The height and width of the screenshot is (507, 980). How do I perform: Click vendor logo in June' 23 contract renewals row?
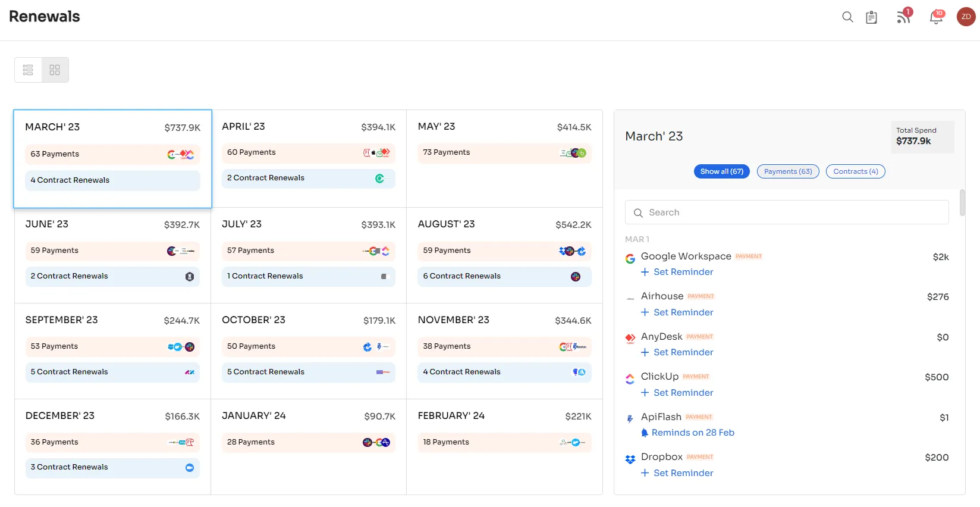(x=190, y=277)
